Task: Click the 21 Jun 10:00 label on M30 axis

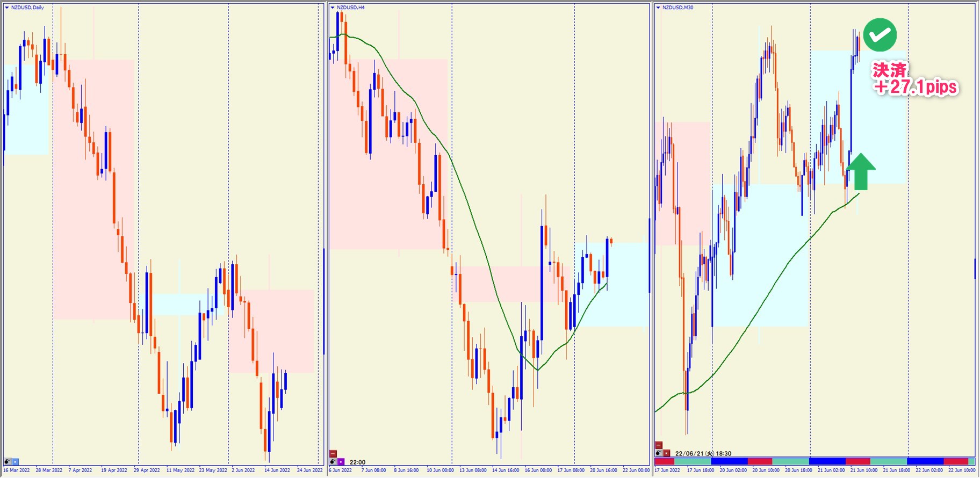Action: [863, 470]
